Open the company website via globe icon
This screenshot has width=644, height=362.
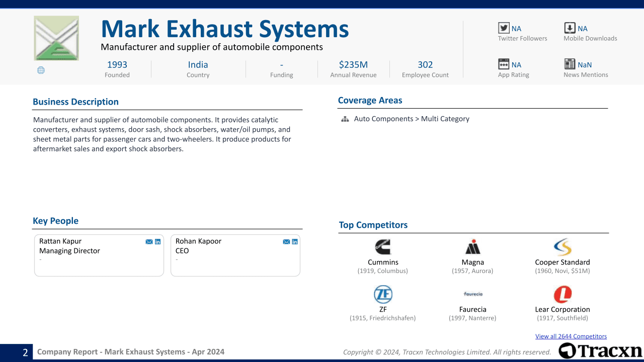coord(41,70)
